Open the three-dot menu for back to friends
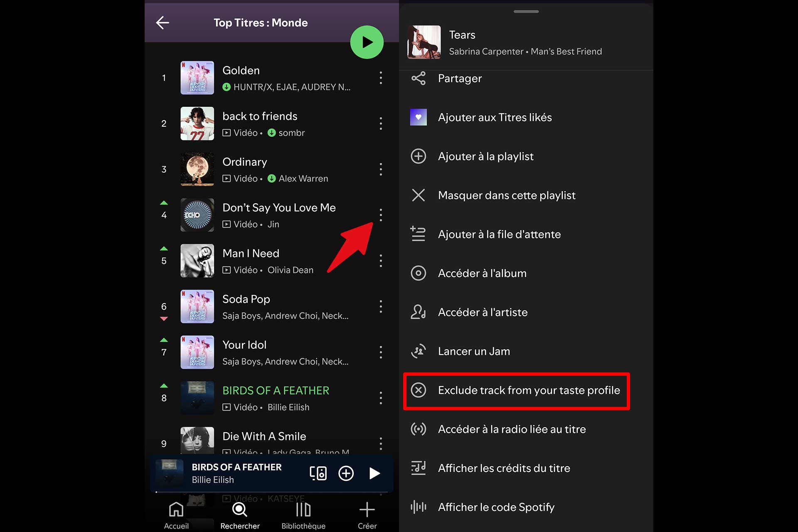 (x=381, y=123)
